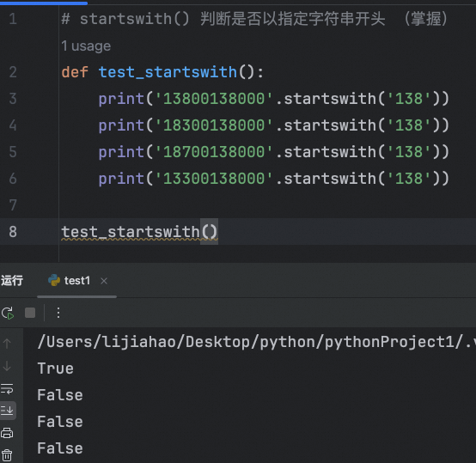This screenshot has width=476, height=463.
Task: Click the first False output line
Action: click(60, 395)
